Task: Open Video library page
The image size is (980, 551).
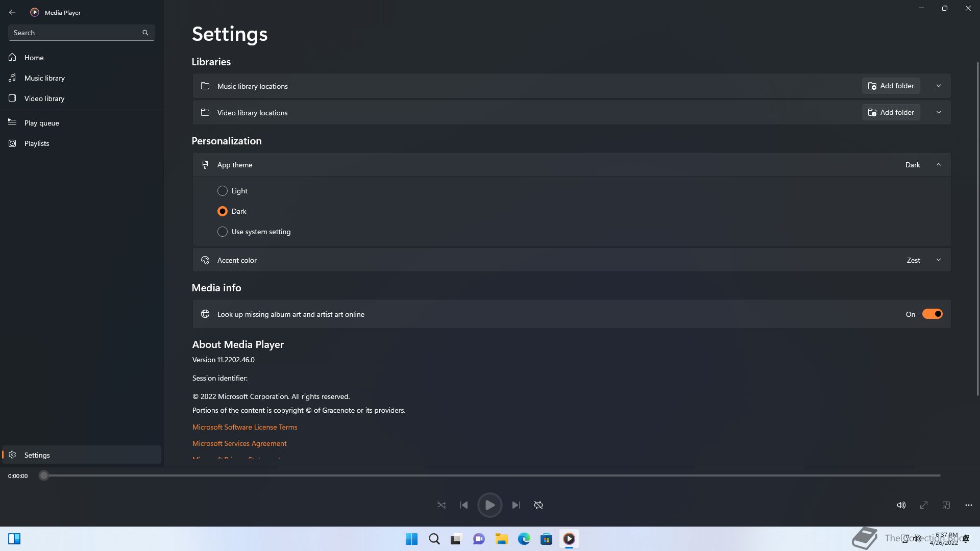Action: pyautogui.click(x=82, y=98)
